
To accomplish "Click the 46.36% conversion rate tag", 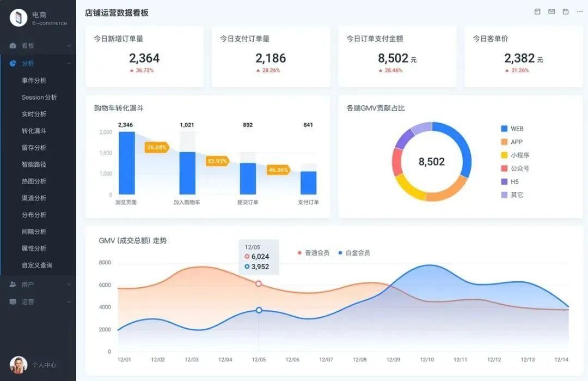I will [x=278, y=170].
